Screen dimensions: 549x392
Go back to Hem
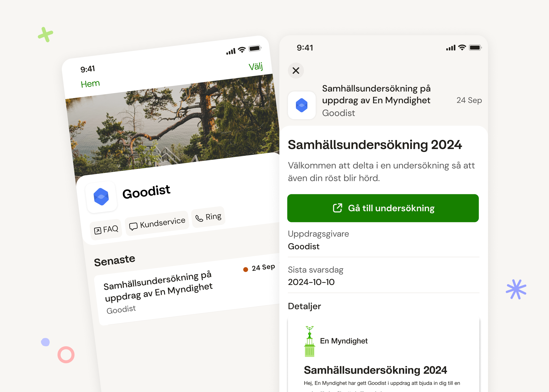(x=90, y=84)
